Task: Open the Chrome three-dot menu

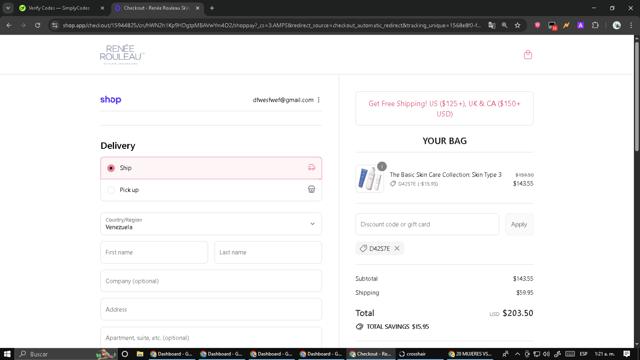Action: pos(631,25)
